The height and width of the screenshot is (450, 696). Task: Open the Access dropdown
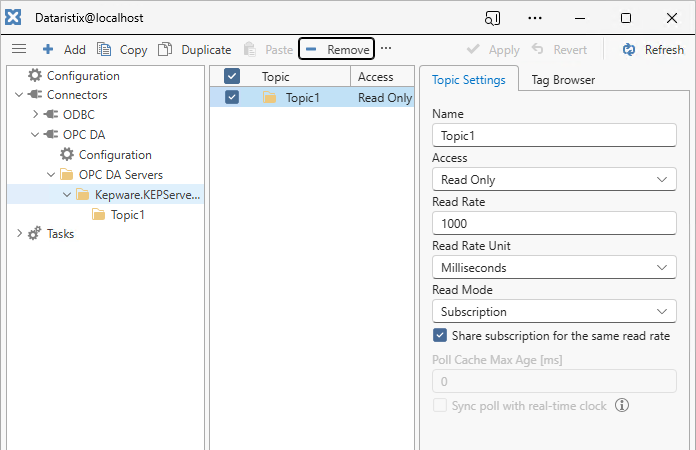click(x=554, y=180)
